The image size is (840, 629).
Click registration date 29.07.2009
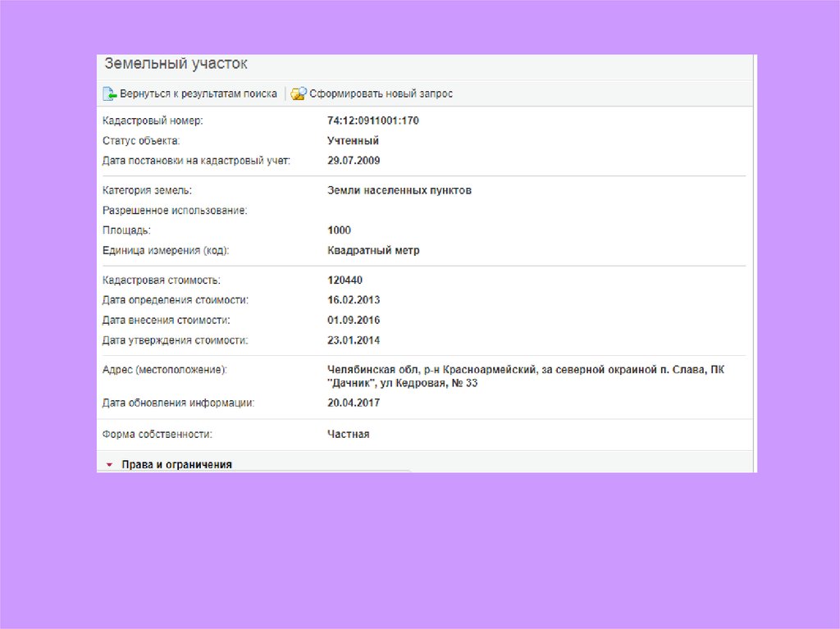pos(354,161)
